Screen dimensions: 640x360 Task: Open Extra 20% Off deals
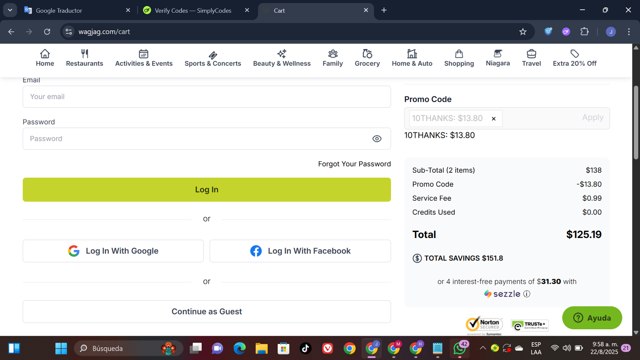pyautogui.click(x=574, y=58)
